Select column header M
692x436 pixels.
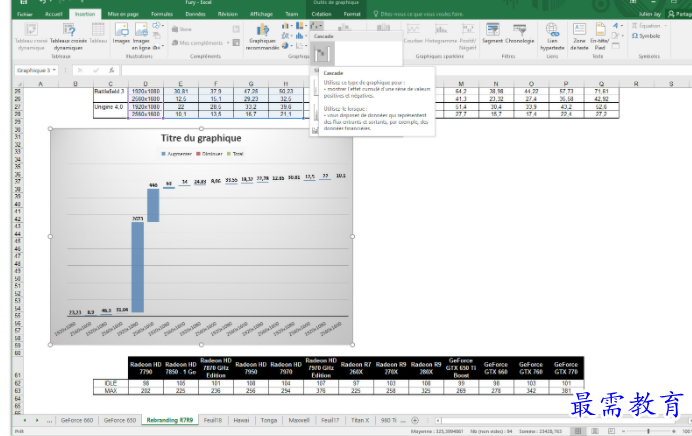(461, 83)
